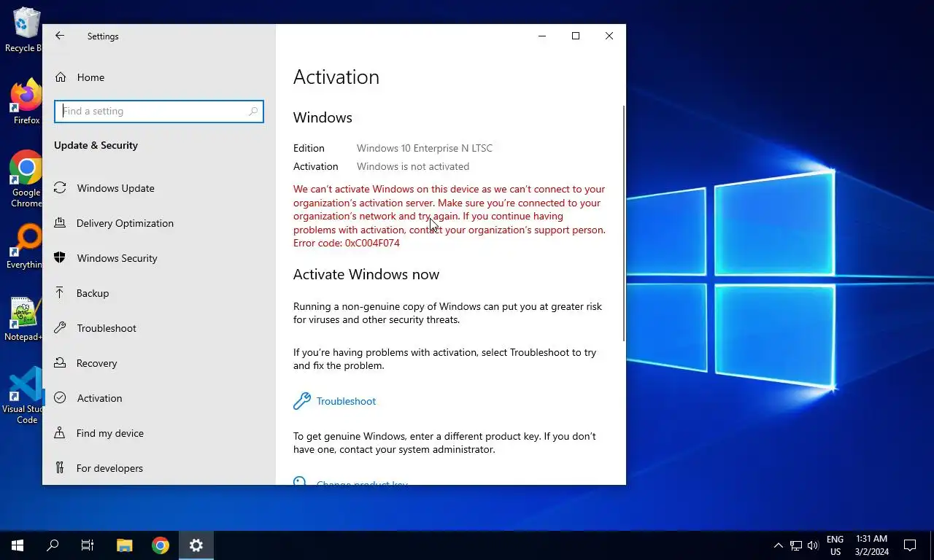Select the Google Chrome desktop shortcut
934x560 pixels.
(26, 179)
